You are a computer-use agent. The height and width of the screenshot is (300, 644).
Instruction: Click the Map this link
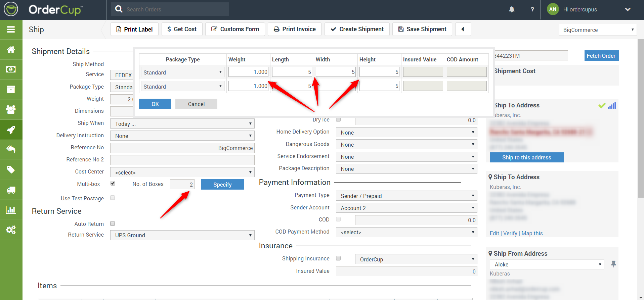[x=532, y=233]
